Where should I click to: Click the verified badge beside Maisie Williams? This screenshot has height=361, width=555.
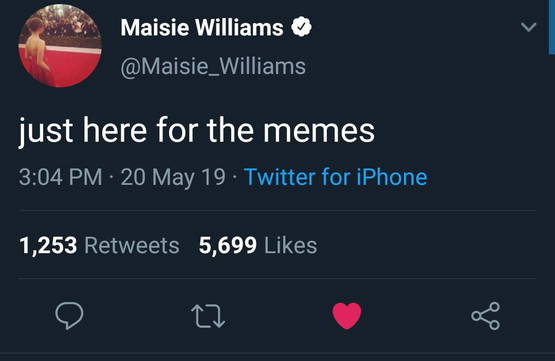click(301, 27)
